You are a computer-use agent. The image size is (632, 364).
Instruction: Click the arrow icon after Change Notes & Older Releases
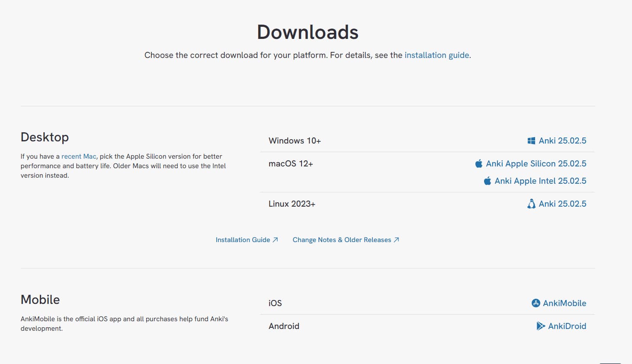tap(396, 240)
